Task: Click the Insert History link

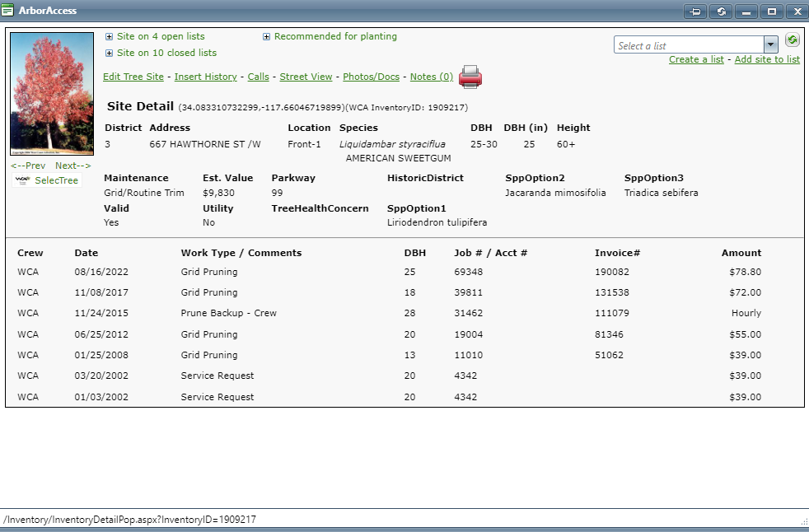Action: [x=205, y=77]
